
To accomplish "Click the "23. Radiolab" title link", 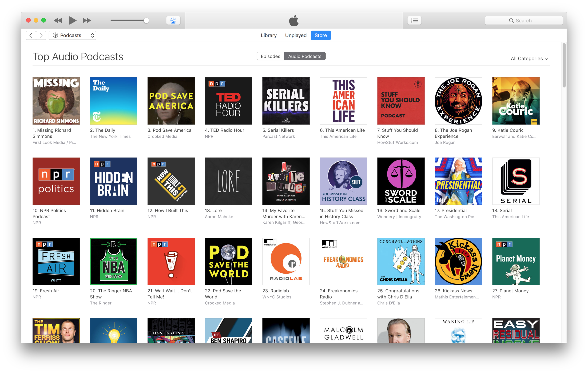I will [x=275, y=291].
